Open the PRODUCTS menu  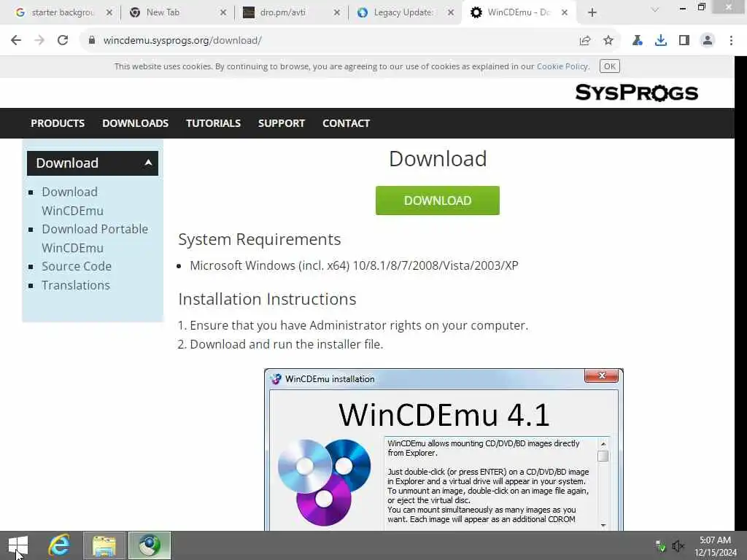(x=58, y=123)
